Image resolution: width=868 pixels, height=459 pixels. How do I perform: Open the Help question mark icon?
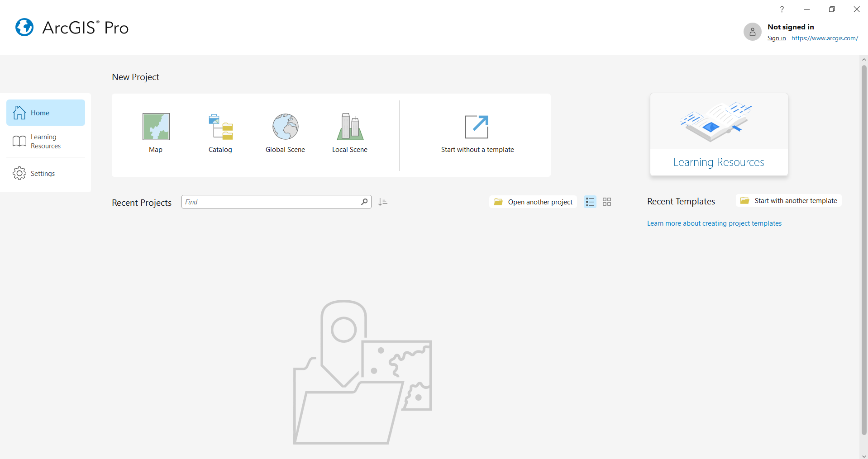(x=781, y=9)
